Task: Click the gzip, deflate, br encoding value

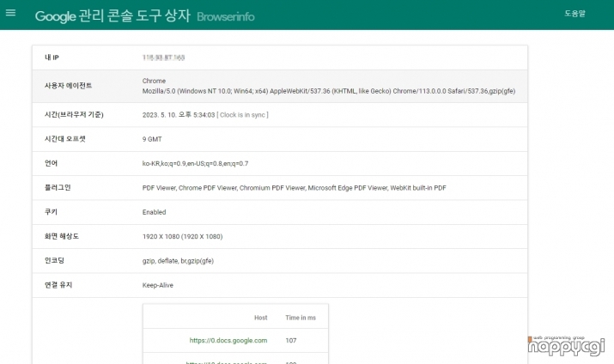Action: pyautogui.click(x=178, y=261)
